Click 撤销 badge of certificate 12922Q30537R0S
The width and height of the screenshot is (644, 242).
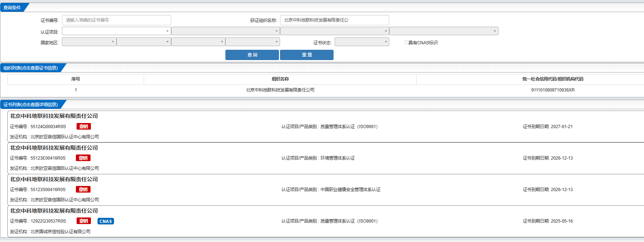(x=84, y=221)
